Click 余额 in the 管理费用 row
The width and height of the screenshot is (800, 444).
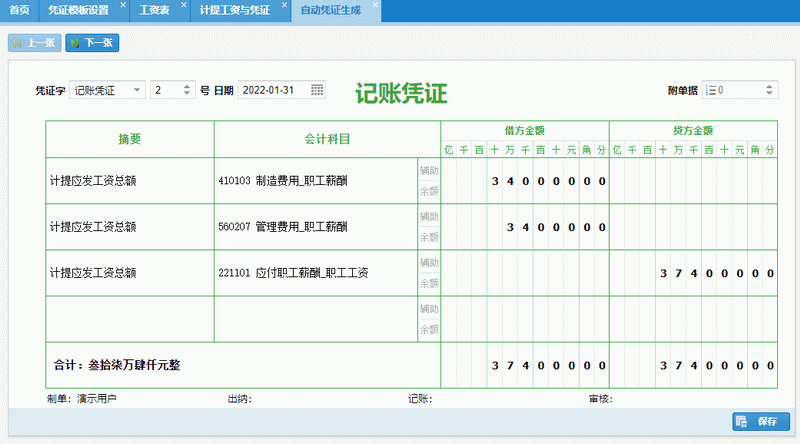tap(429, 237)
